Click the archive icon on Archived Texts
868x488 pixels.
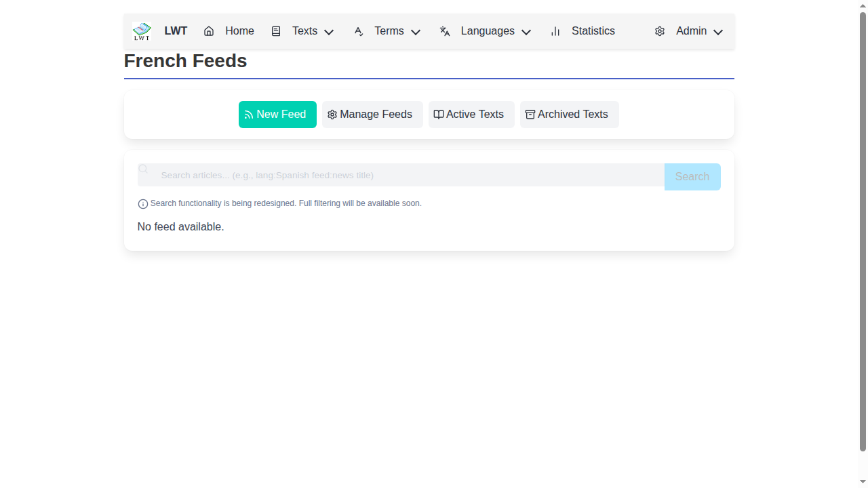530,114
